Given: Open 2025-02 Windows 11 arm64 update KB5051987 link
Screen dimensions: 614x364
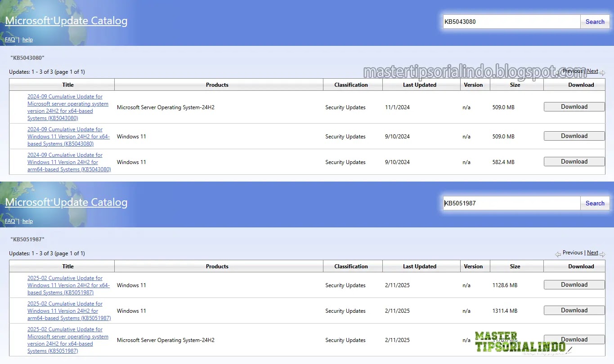Looking at the screenshot, I should (69, 311).
